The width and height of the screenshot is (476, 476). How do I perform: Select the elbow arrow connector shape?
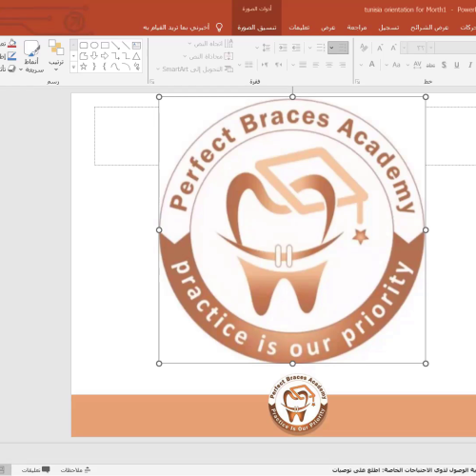(x=115, y=56)
